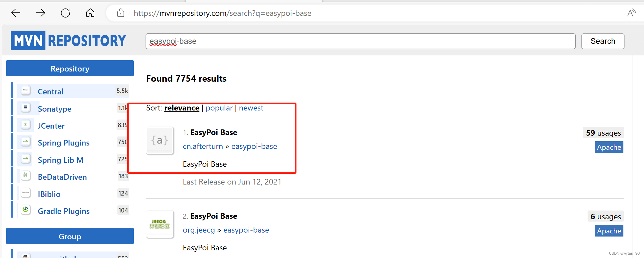Select the JCenter repository icon
Screen dimensions: 644x258
(26, 125)
